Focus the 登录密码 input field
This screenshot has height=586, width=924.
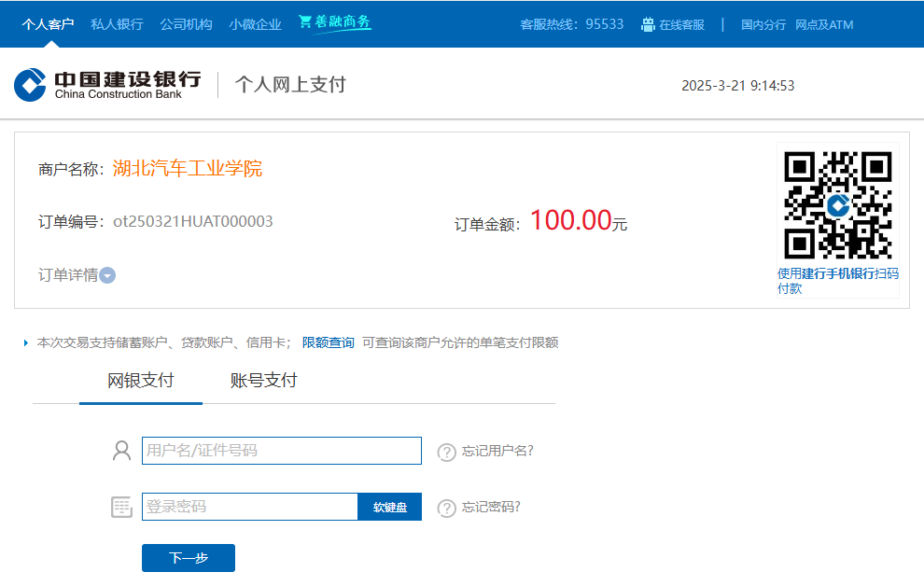250,507
